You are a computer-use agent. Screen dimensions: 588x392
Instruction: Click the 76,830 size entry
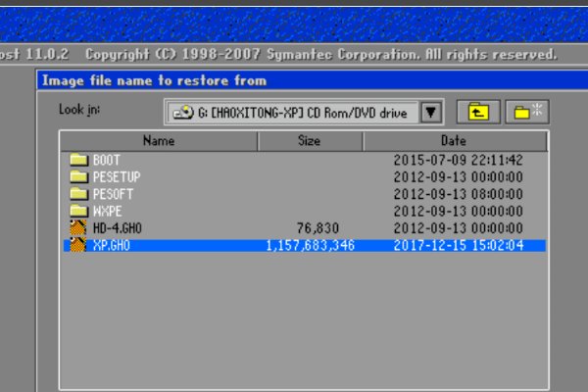tap(317, 228)
